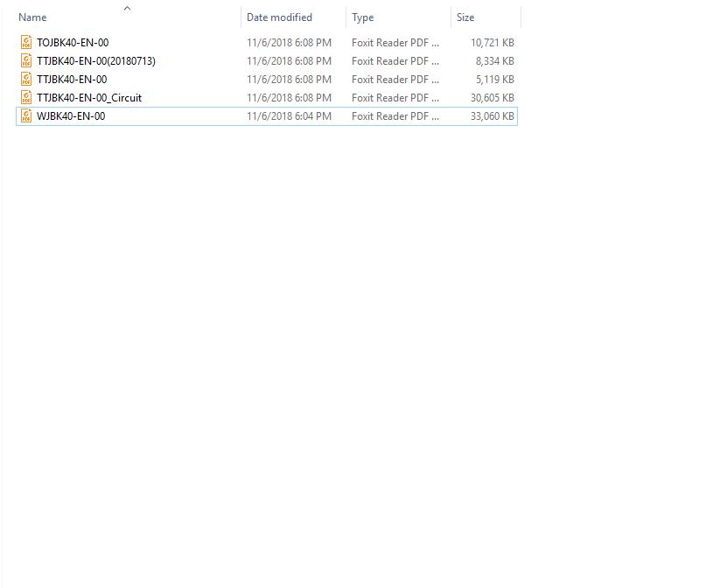Click the PDF icon of WJBK40-EN-00

point(26,116)
